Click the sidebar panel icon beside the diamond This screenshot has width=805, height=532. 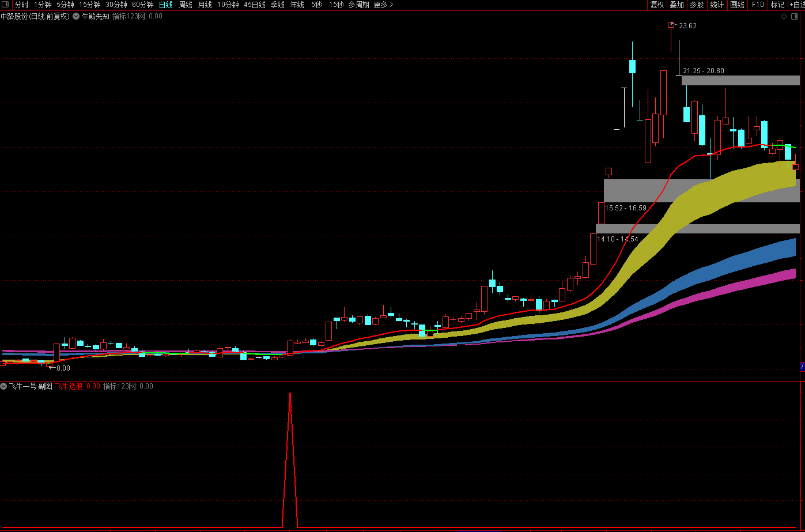click(795, 16)
